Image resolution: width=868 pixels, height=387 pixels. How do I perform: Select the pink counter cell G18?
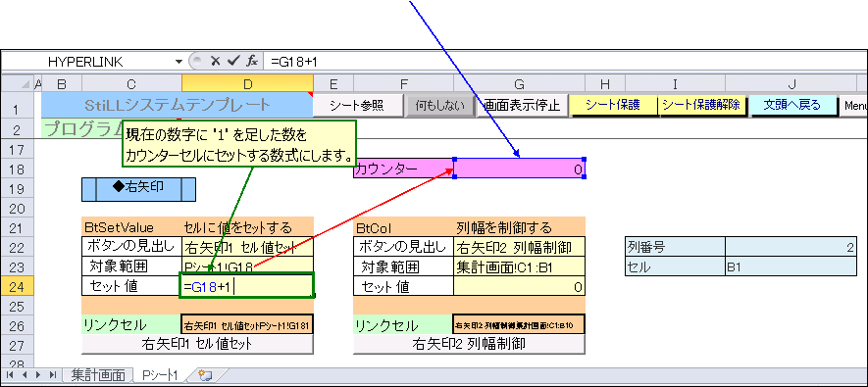pyautogui.click(x=519, y=169)
